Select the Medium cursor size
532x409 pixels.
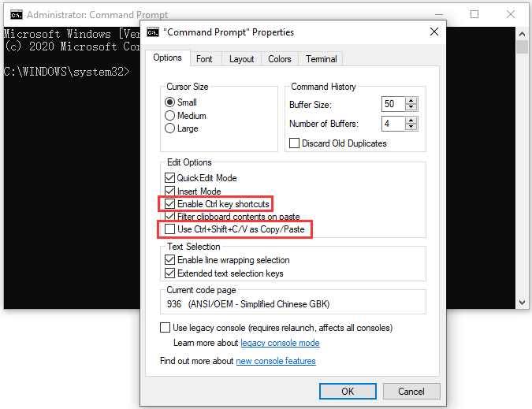(170, 116)
